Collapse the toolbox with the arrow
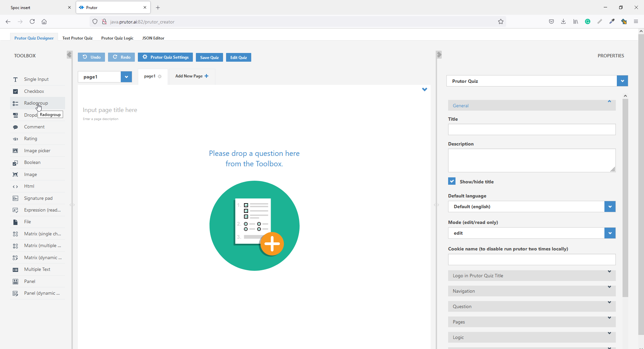Image resolution: width=644 pixels, height=349 pixels. 69,55
